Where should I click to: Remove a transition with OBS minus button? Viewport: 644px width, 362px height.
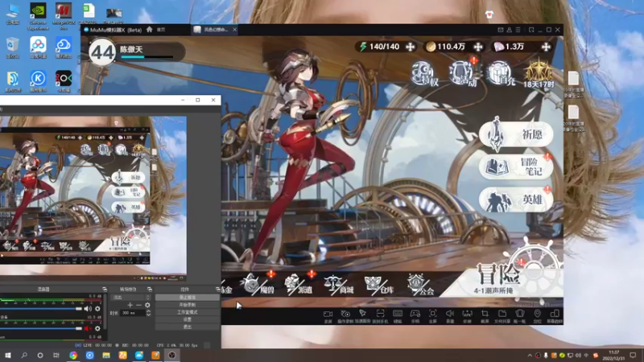[138, 305]
